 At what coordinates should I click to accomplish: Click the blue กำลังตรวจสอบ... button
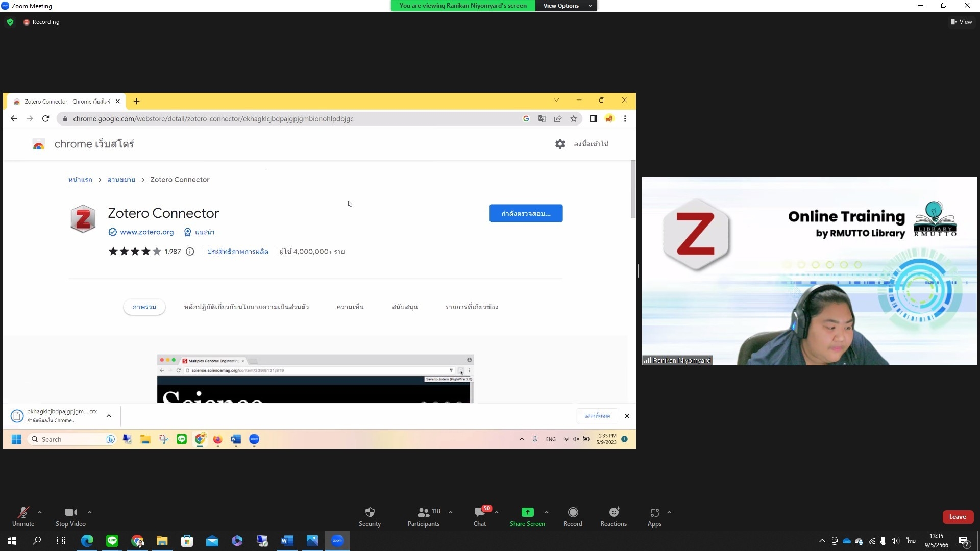(x=526, y=213)
